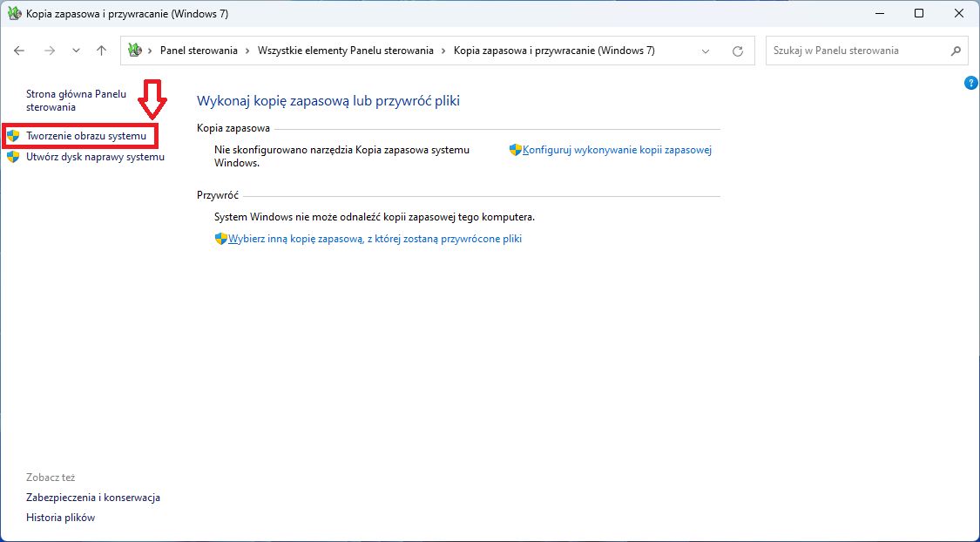
Task: Click the window title bar app icon
Action: [x=14, y=14]
